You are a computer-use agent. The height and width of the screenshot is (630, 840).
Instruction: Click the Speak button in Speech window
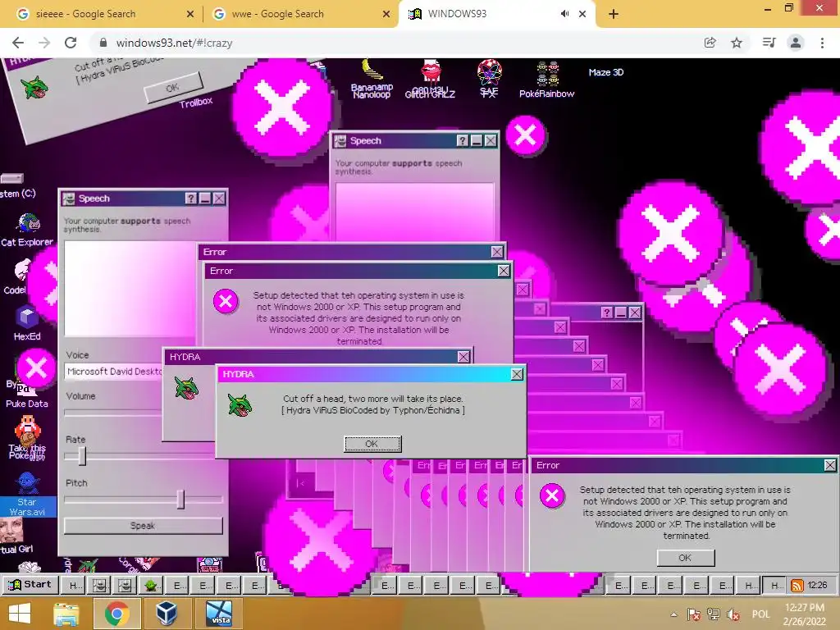tap(143, 526)
